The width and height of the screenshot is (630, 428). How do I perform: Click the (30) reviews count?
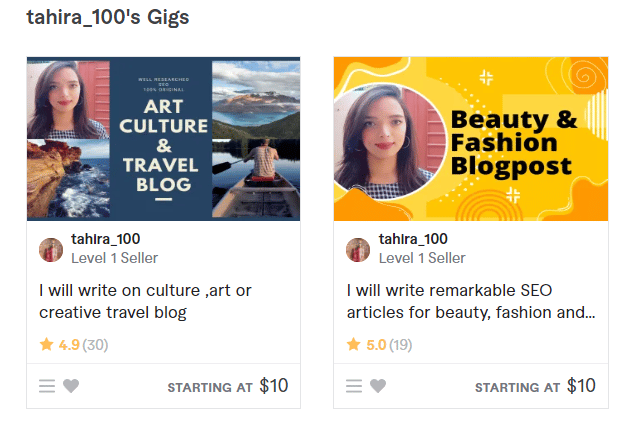pyautogui.click(x=96, y=345)
